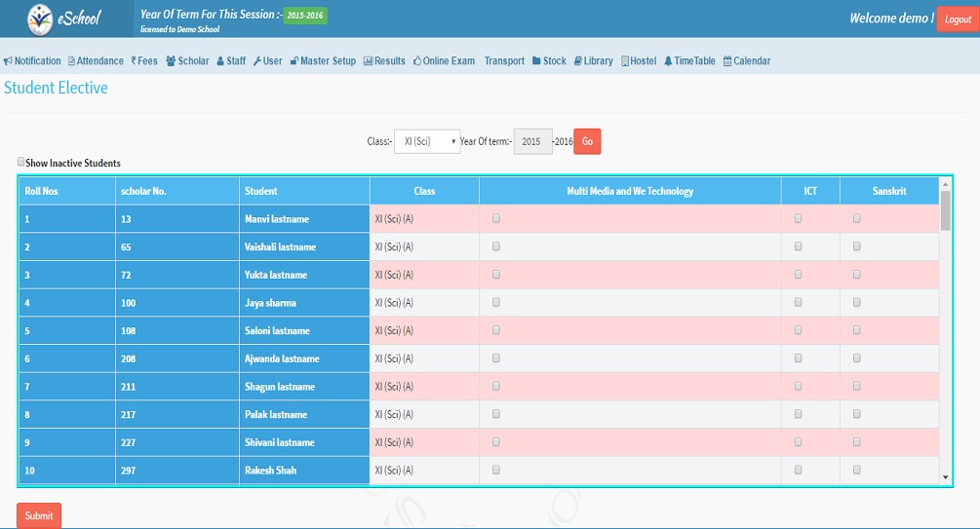980x529 pixels.
Task: Click the Year Of term input field
Action: pos(532,141)
